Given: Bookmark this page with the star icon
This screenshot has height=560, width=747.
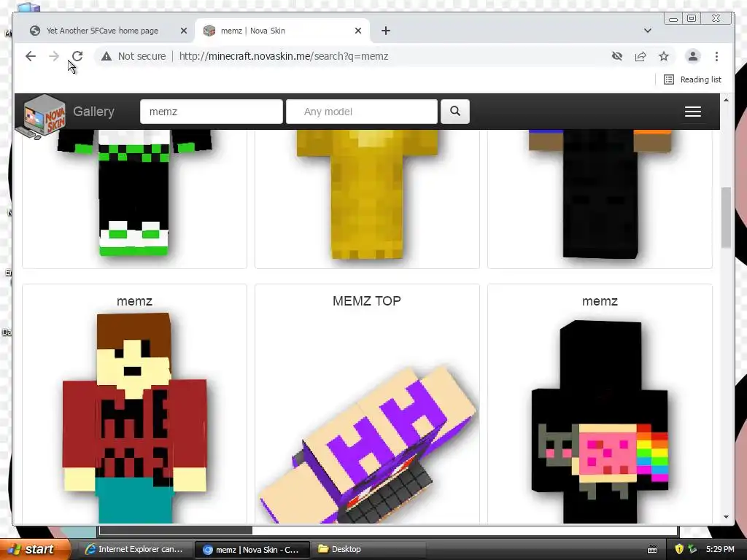Looking at the screenshot, I should coord(664,56).
